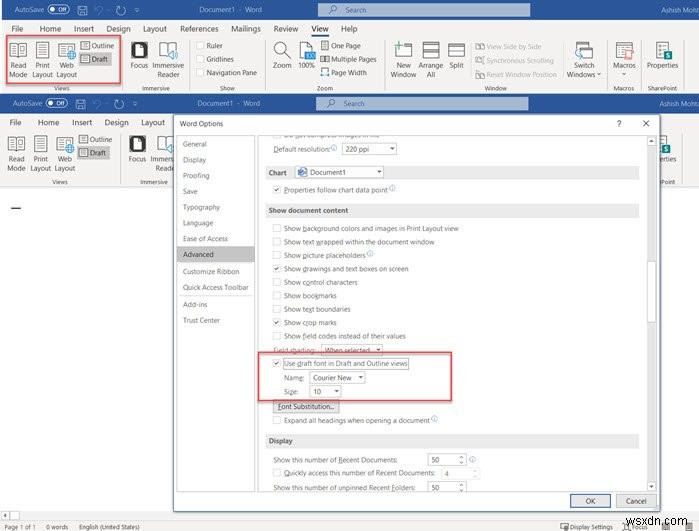Click Redo icon in top title bar
Screen dimensions: 699x531
point(121,10)
